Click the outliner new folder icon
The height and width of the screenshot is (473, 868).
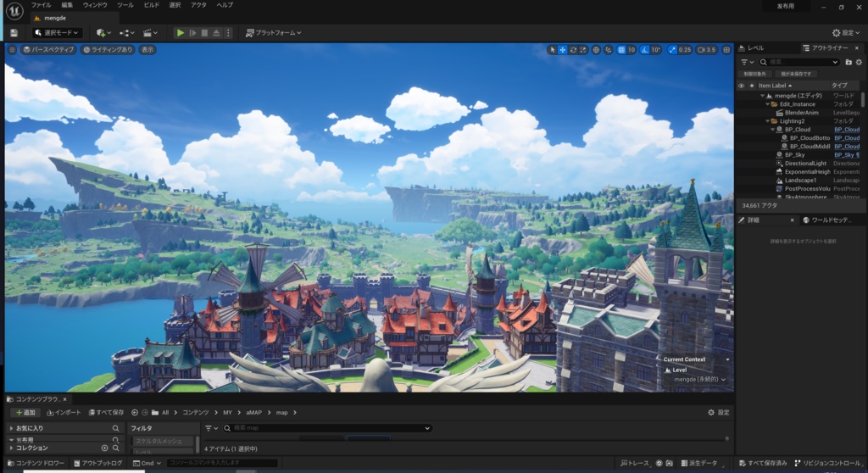click(848, 62)
